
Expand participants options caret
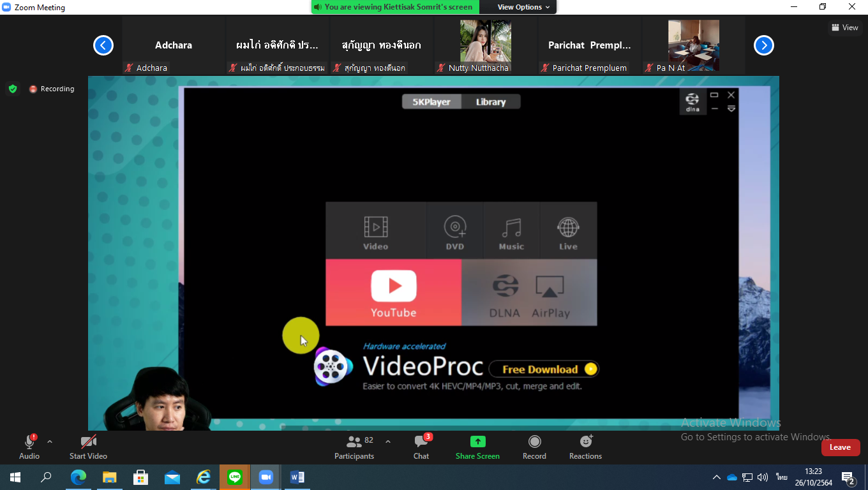click(387, 442)
